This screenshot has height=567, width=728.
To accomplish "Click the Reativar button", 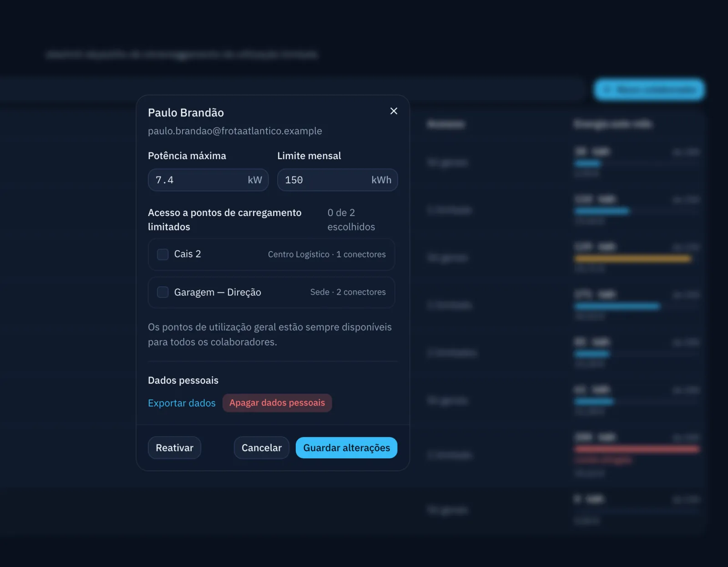I will coord(175,448).
